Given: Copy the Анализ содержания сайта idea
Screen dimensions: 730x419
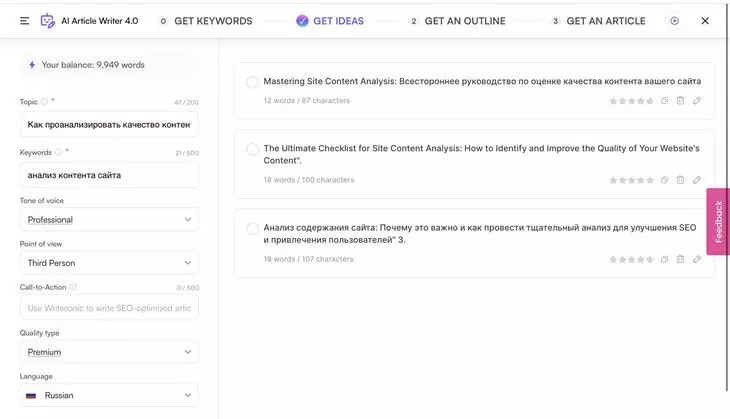Looking at the screenshot, I should pos(664,259).
